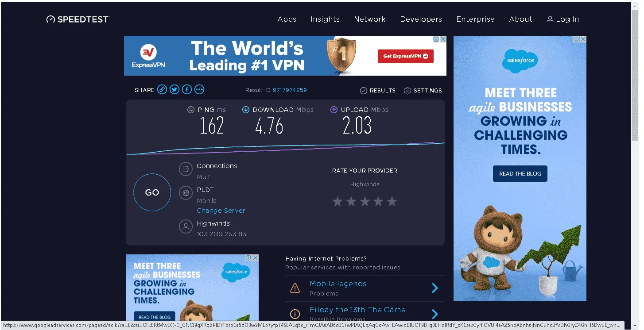Rate provider two stars
Viewport: 644px width, 330px height.
point(351,202)
